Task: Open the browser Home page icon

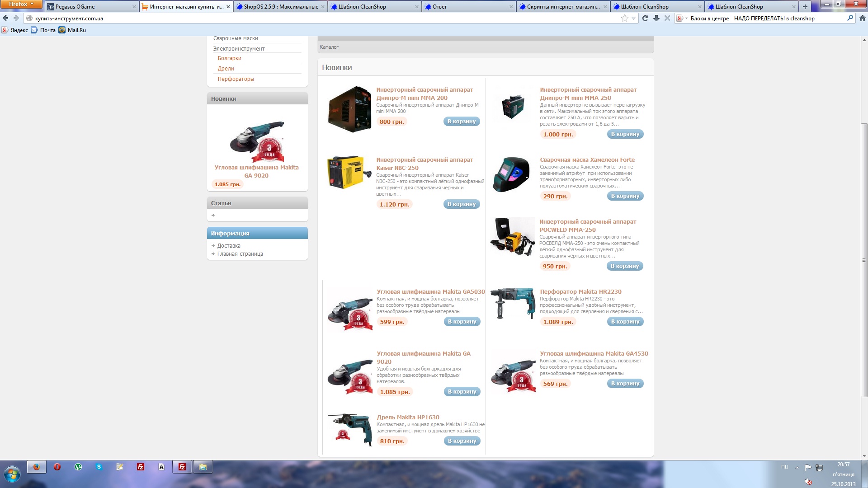Action: click(x=862, y=18)
